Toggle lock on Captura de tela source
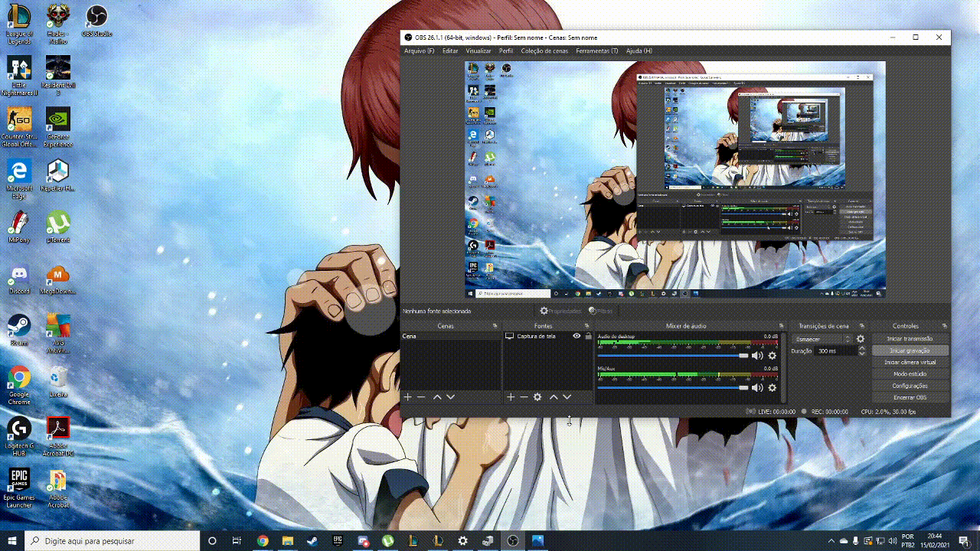This screenshot has height=551, width=980. 588,336
